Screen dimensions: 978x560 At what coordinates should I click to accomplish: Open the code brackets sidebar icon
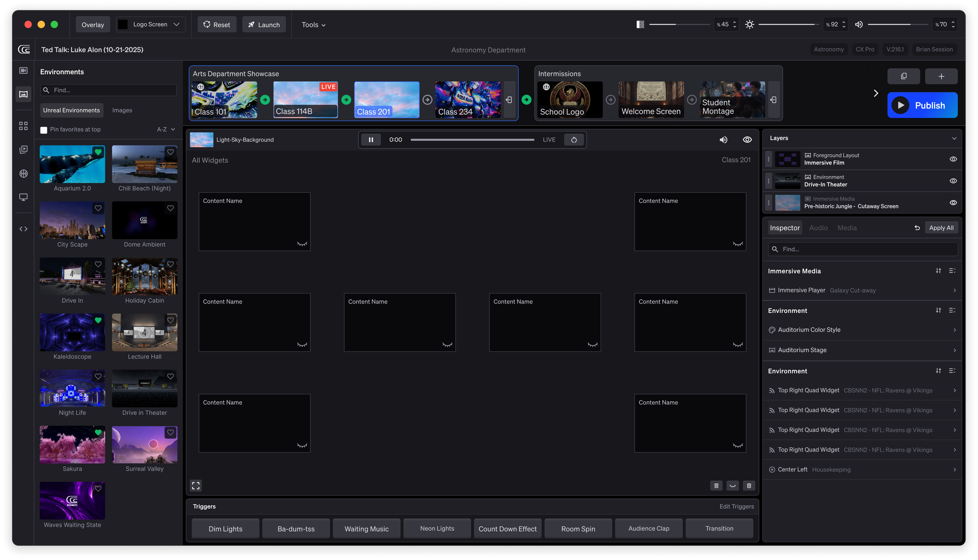click(x=23, y=229)
